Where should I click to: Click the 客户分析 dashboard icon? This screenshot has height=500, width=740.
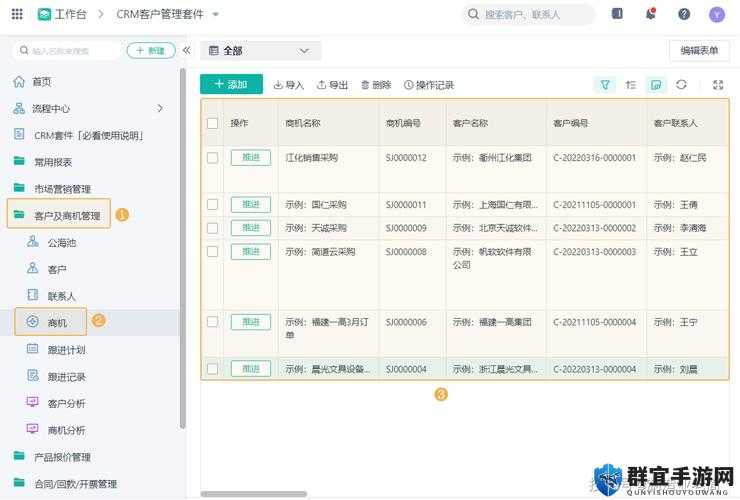point(33,402)
